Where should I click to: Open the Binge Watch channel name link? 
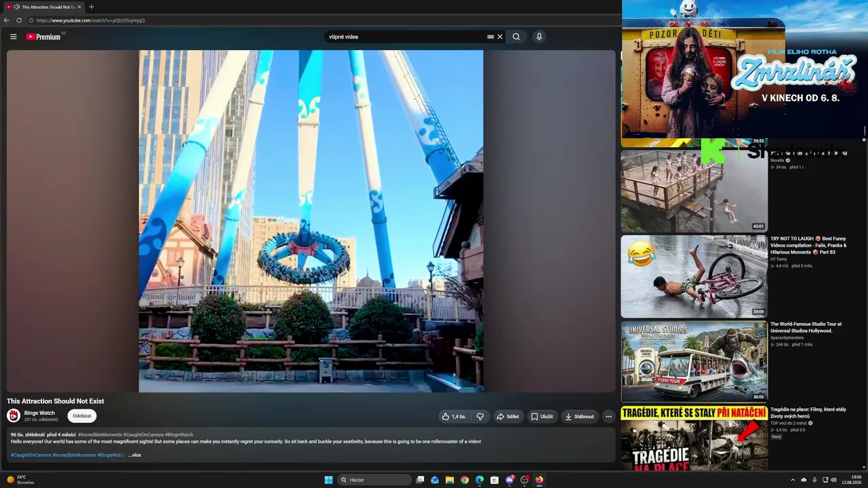pos(39,413)
